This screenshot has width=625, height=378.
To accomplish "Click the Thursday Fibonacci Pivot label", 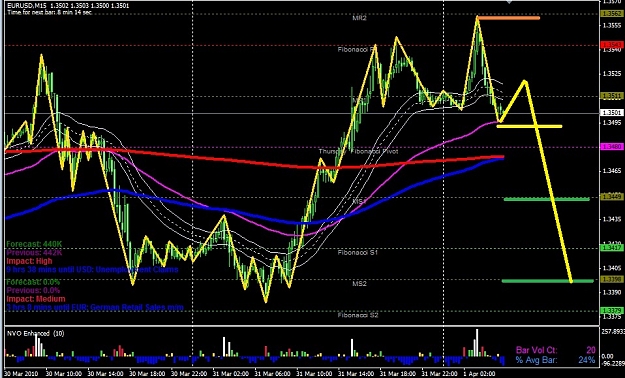I will [x=358, y=152].
